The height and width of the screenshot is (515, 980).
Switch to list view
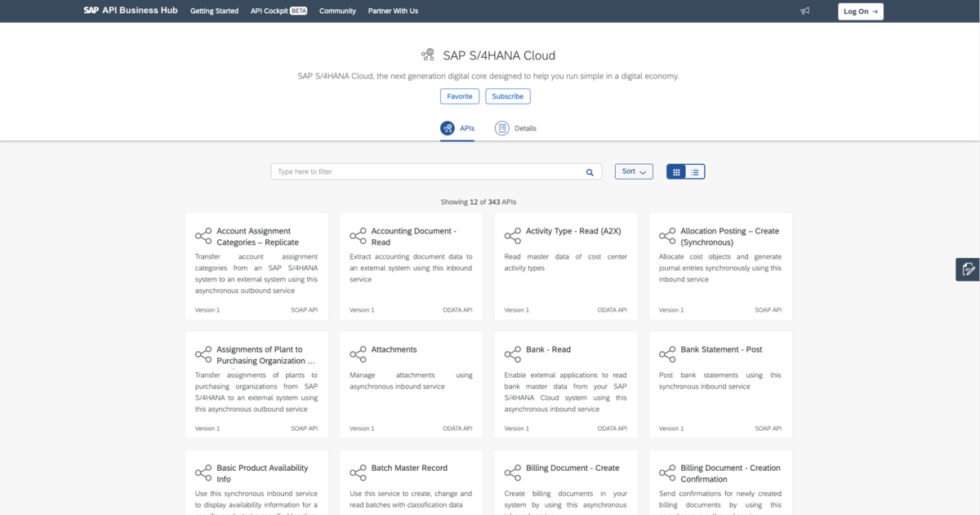pos(695,171)
